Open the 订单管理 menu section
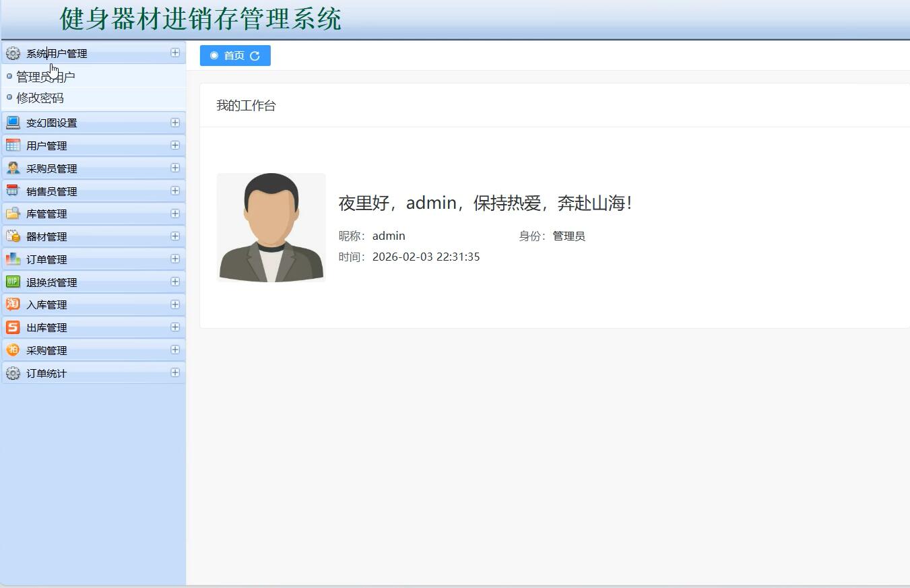The height and width of the screenshot is (588, 910). pos(94,259)
